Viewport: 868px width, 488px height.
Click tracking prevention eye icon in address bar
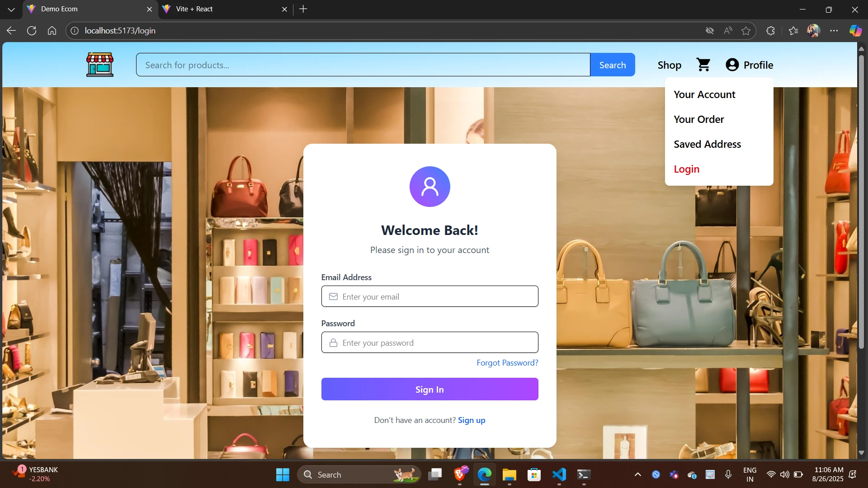710,30
